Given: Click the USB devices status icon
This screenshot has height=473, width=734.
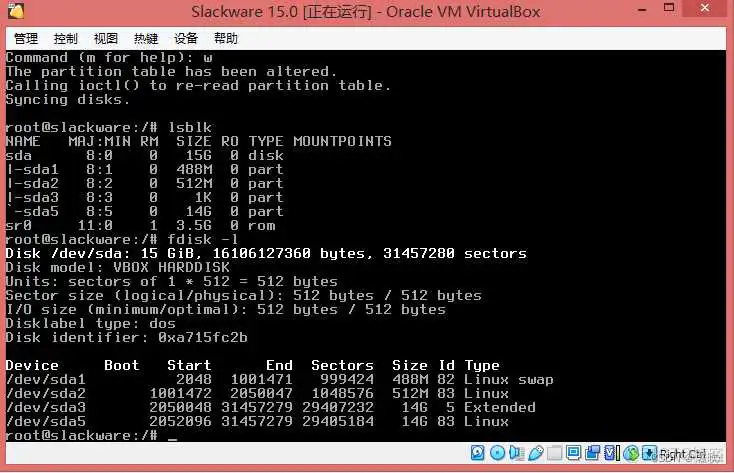Looking at the screenshot, I should [536, 453].
